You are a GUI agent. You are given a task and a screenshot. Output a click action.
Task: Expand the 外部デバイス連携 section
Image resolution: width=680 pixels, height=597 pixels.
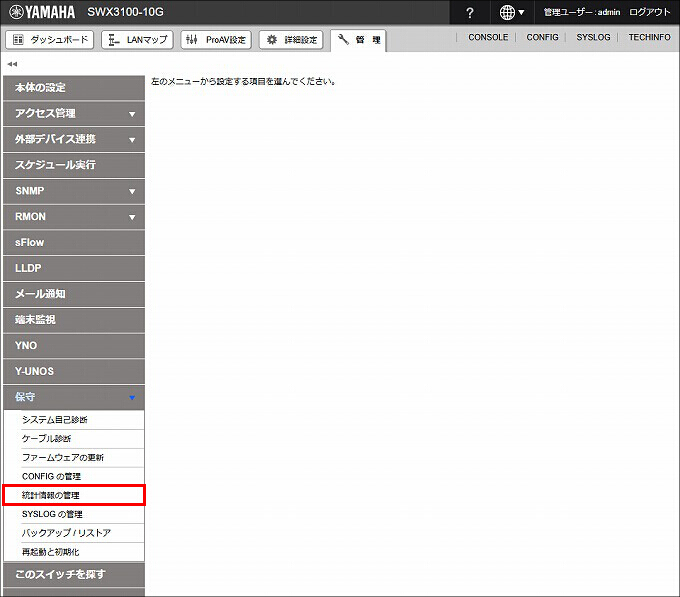pyautogui.click(x=73, y=139)
